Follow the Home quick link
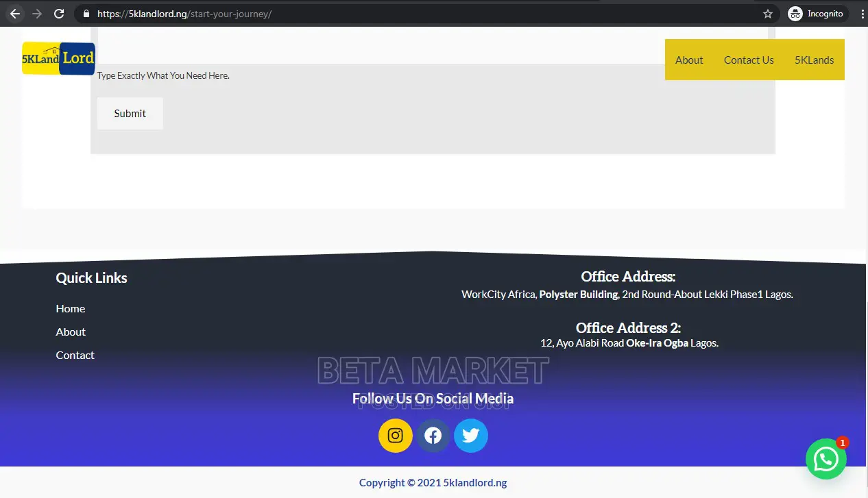The width and height of the screenshot is (868, 498). [71, 308]
